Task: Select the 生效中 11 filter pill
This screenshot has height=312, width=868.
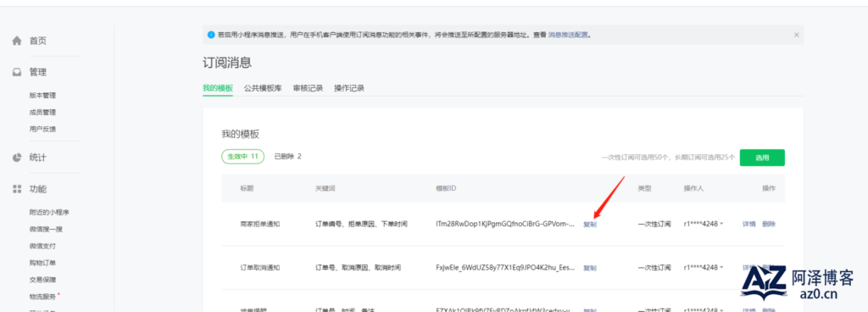Action: point(243,157)
